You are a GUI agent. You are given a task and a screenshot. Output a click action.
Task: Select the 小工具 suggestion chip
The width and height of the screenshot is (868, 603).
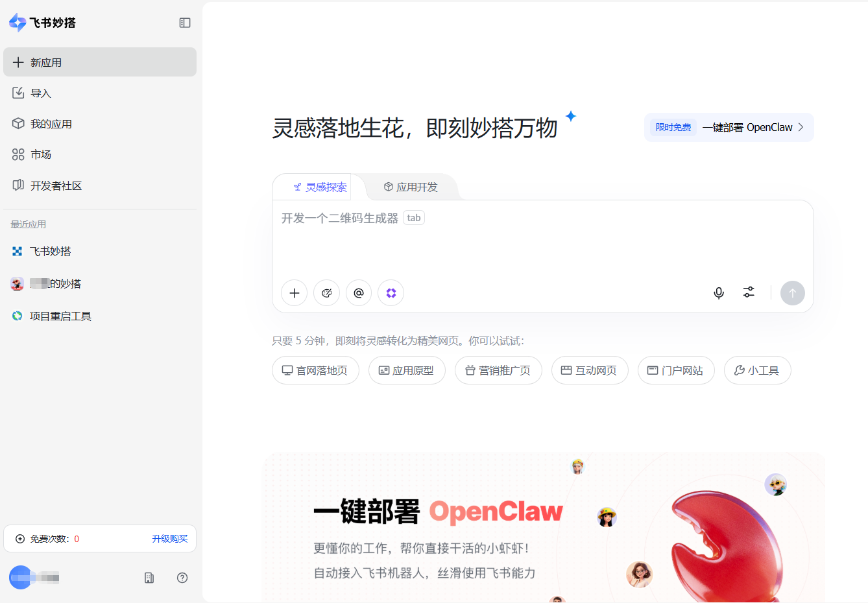tap(757, 370)
